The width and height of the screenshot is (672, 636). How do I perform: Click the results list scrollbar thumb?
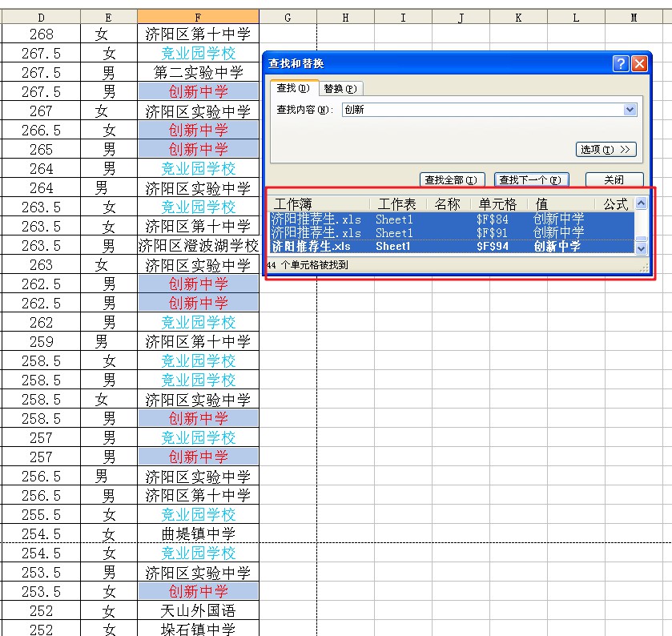click(641, 240)
